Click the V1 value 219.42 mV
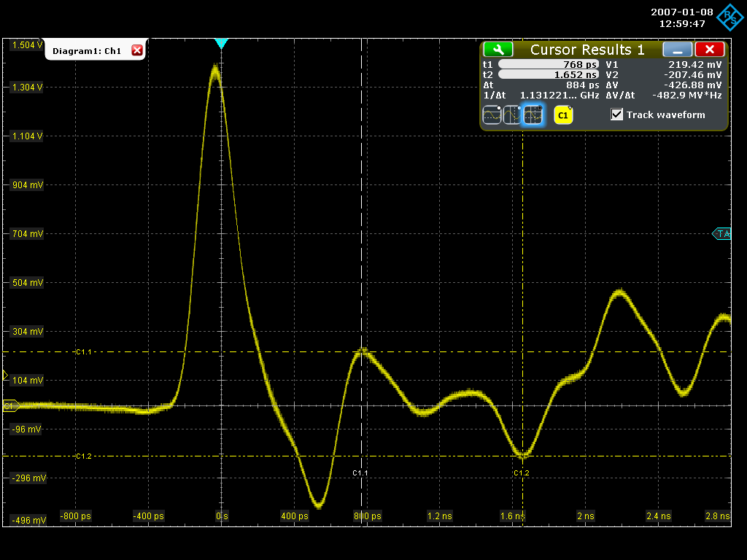This screenshot has height=560, width=747. click(694, 64)
